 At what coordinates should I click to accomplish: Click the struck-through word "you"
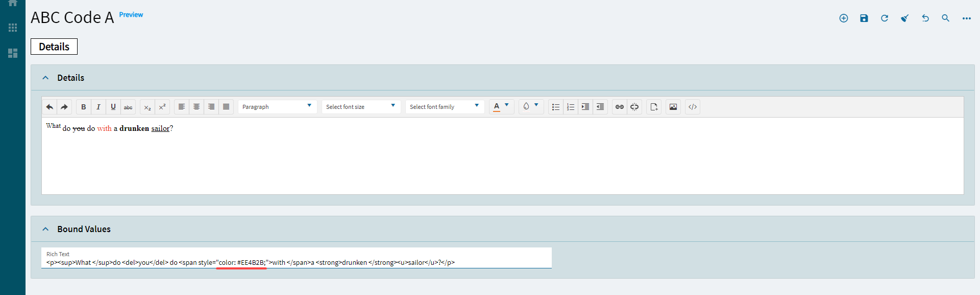click(79, 129)
